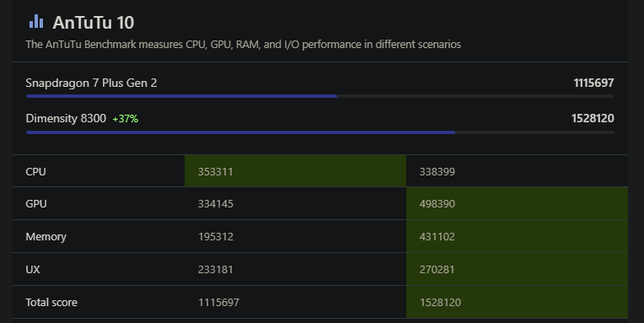This screenshot has width=644, height=323.
Task: Click the Total score row label
Action: coord(51,303)
